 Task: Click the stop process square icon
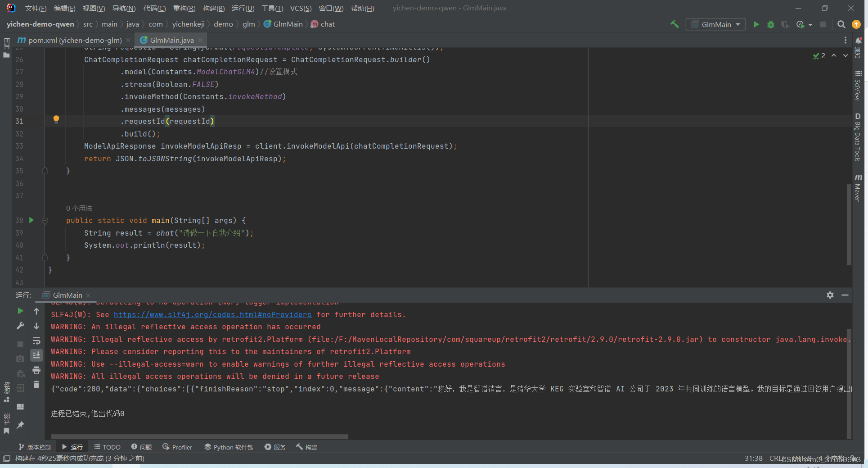pos(823,24)
